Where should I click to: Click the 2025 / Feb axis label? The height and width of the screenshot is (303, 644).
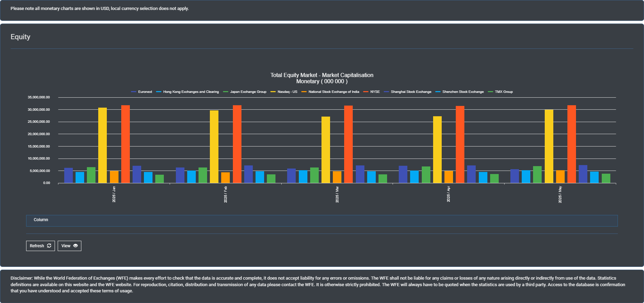pos(226,194)
